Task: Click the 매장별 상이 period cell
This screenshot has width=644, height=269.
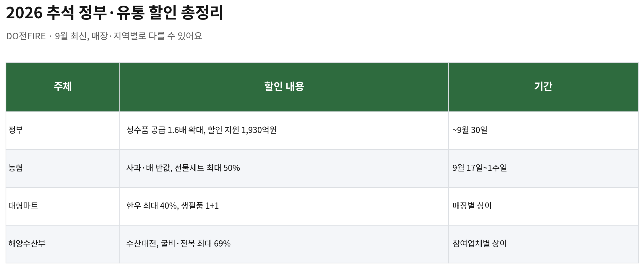Action: pos(543,206)
